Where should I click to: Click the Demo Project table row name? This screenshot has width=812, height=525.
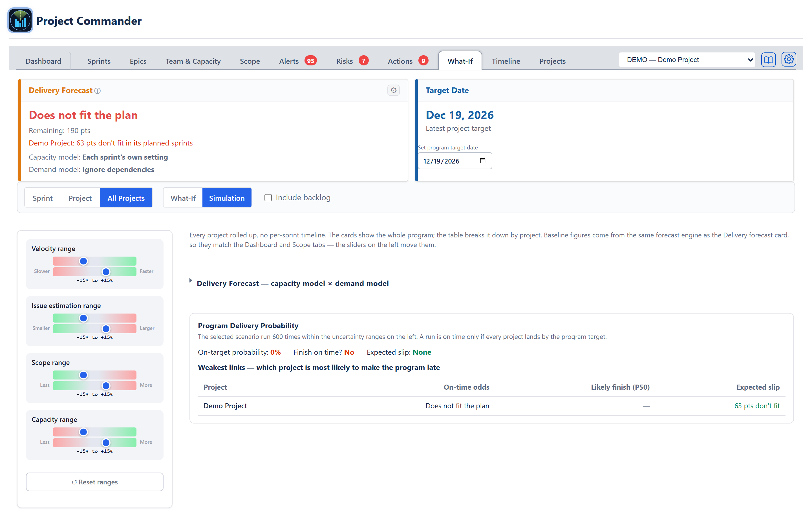click(225, 406)
